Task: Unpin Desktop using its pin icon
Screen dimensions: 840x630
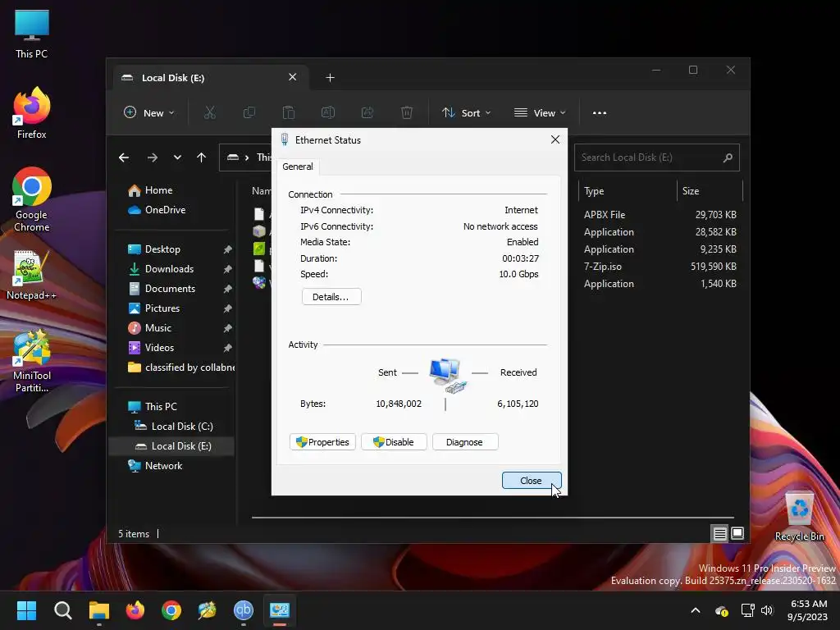Action: tap(228, 249)
